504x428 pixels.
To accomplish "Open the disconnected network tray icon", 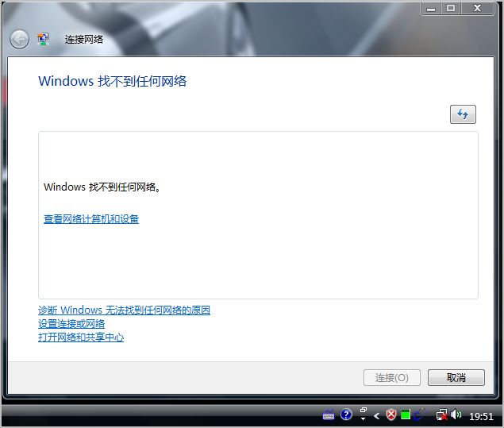I will [442, 415].
